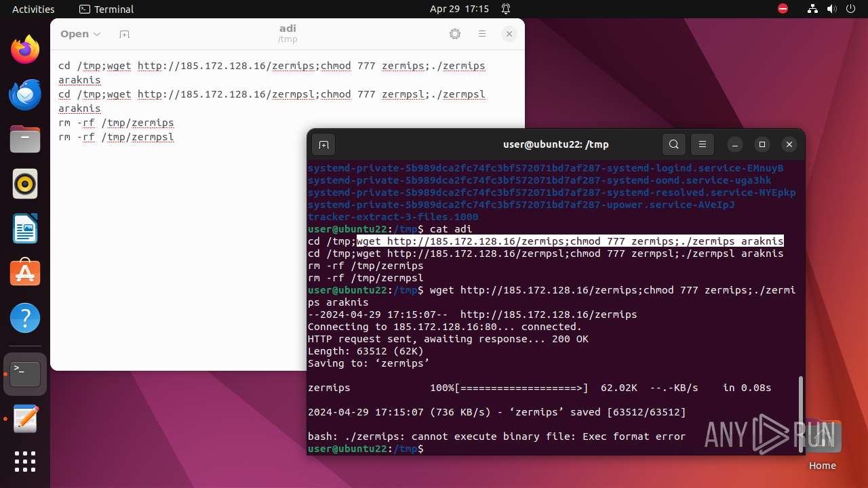Viewport: 868px width, 488px height.
Task: Open the Ubuntu Software store
Action: pos(25,273)
